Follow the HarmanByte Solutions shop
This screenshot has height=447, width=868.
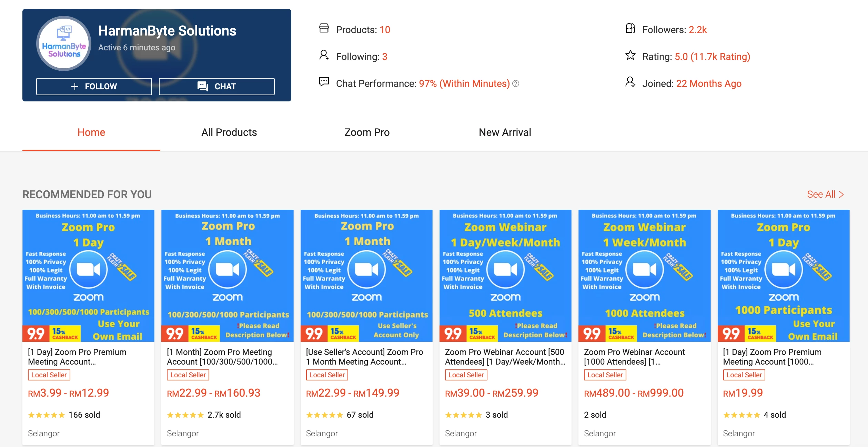(x=94, y=86)
